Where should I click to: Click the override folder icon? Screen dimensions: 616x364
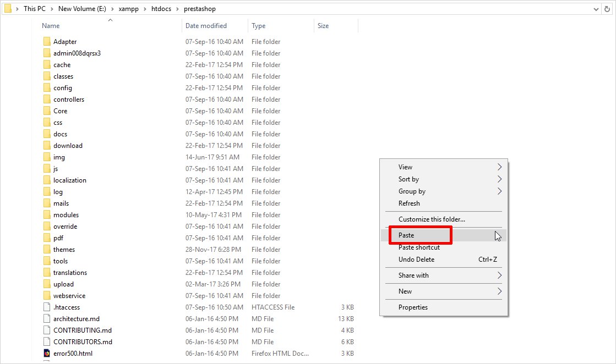point(47,227)
